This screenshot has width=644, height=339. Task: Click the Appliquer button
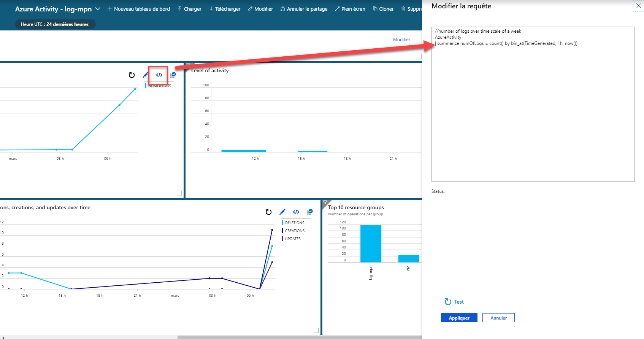coord(459,318)
